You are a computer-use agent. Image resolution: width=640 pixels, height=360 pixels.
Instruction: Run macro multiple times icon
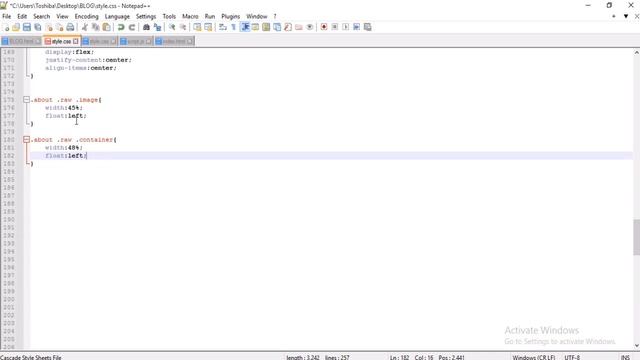357,27
